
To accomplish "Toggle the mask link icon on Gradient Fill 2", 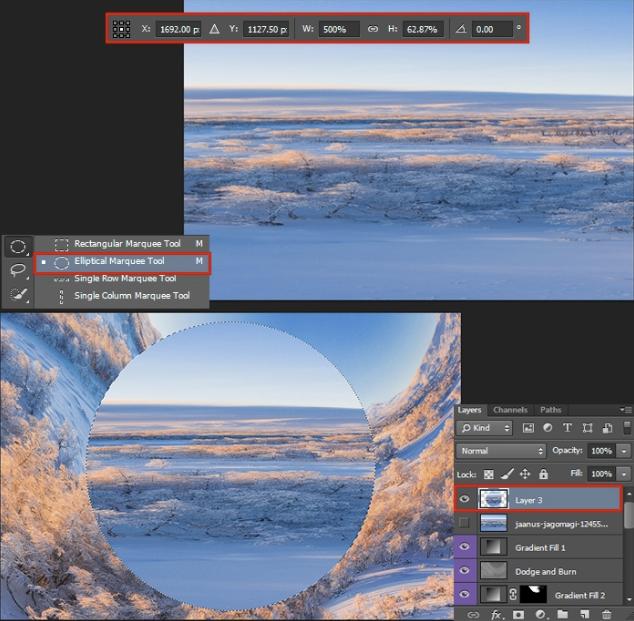I will (x=513, y=594).
